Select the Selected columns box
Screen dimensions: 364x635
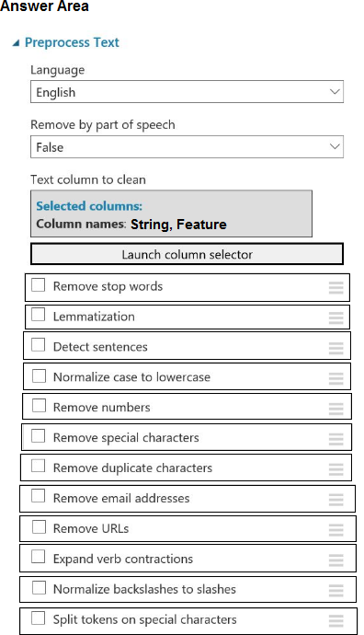(171, 214)
